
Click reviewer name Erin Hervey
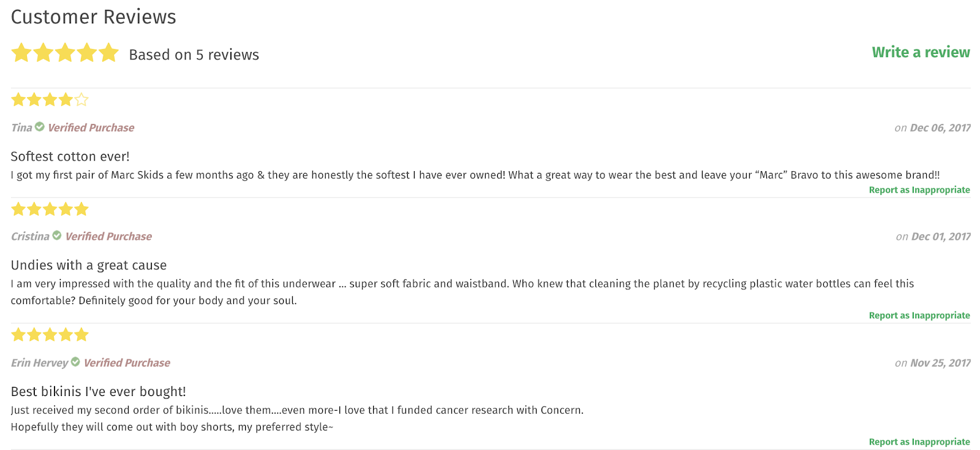pyautogui.click(x=39, y=363)
